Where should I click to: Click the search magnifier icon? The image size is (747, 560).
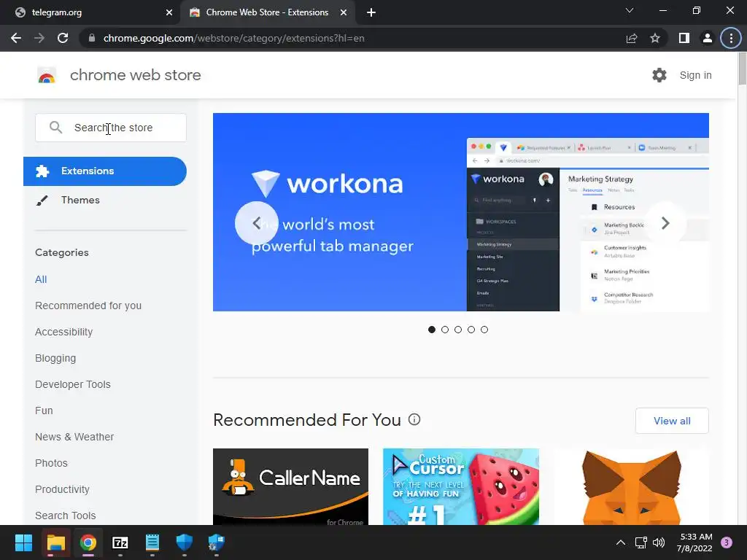point(55,127)
